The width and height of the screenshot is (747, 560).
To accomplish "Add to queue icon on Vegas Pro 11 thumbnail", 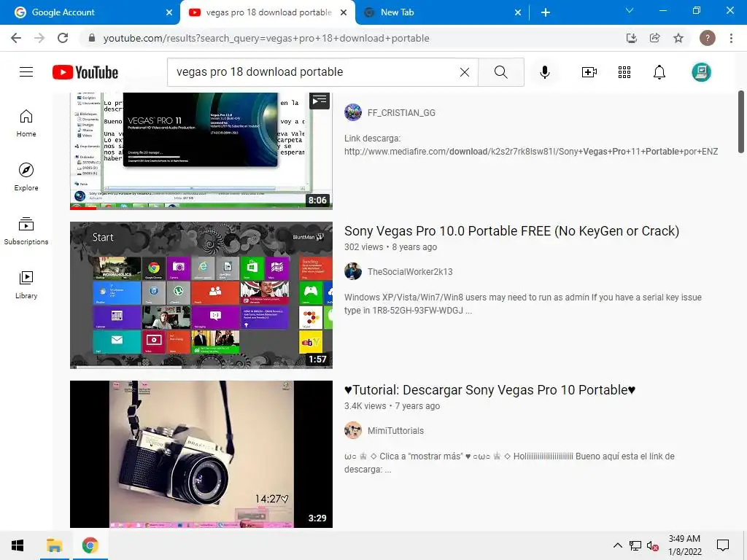I will 320,101.
